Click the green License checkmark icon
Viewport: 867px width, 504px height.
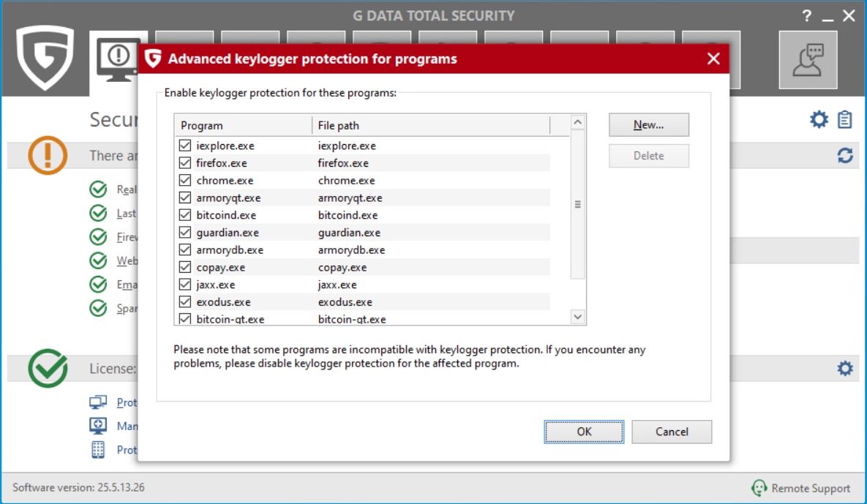click(48, 368)
